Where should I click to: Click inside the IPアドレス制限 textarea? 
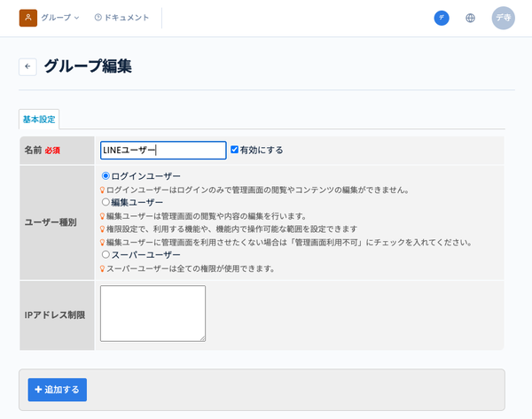(x=153, y=314)
